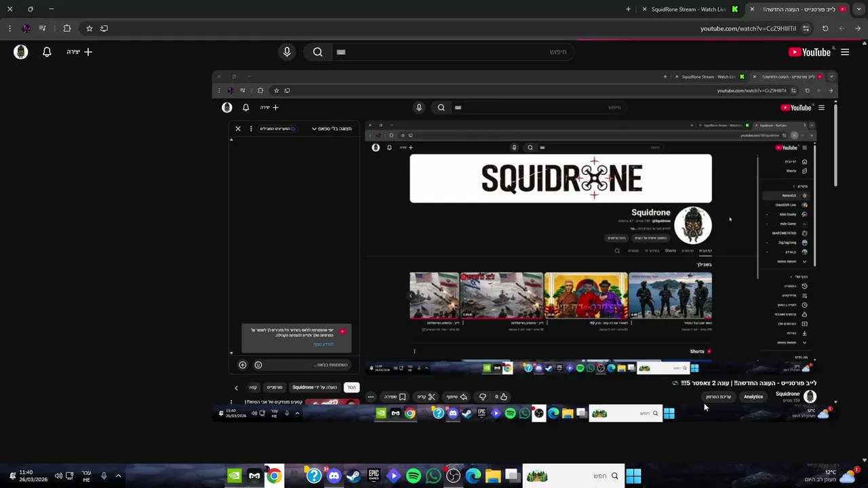
Task: Click the microphone icon in the system tray
Action: (104, 476)
